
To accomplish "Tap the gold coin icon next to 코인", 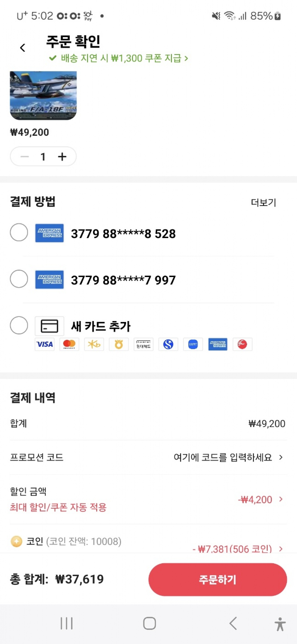I will pyautogui.click(x=17, y=541).
